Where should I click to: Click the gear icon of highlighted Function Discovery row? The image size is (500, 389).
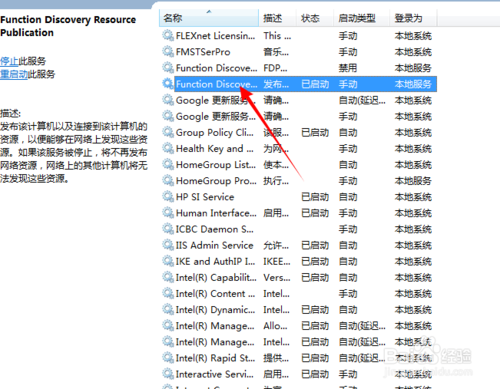pyautogui.click(x=168, y=83)
